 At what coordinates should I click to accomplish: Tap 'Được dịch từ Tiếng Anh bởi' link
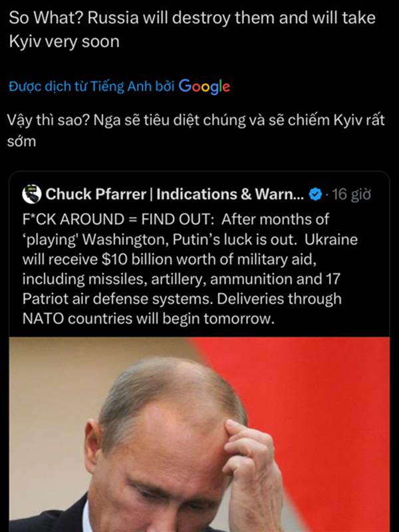pos(92,86)
